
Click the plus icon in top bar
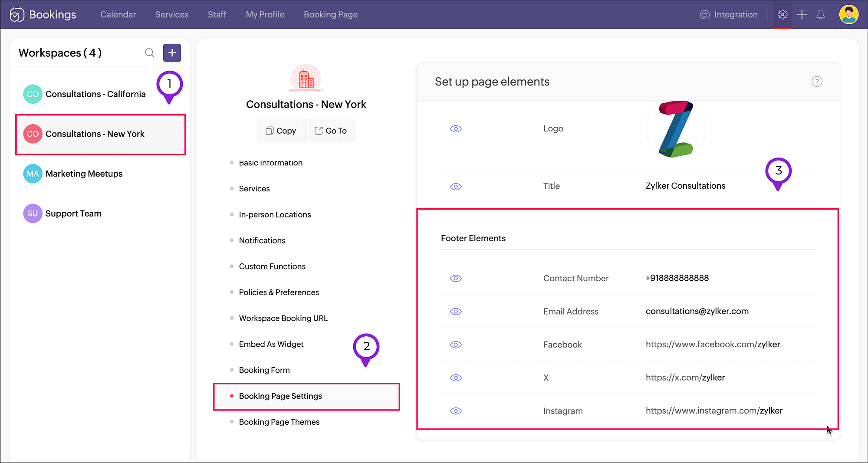pos(802,15)
